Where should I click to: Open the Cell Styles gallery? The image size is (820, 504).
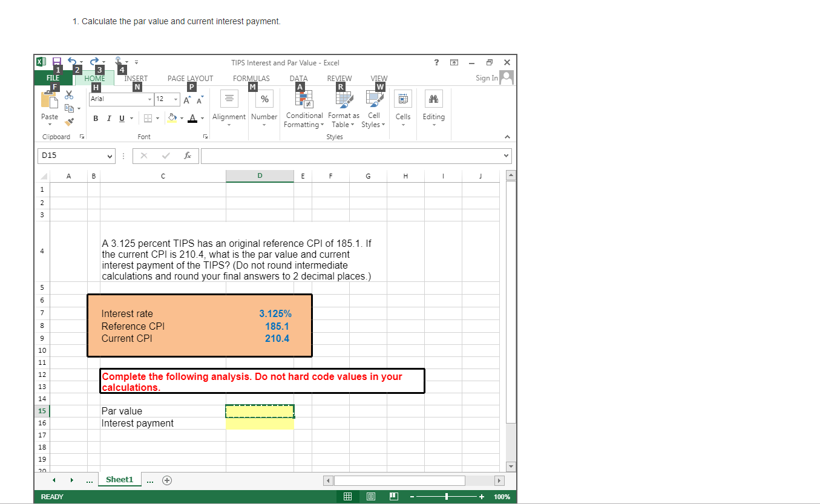click(373, 109)
